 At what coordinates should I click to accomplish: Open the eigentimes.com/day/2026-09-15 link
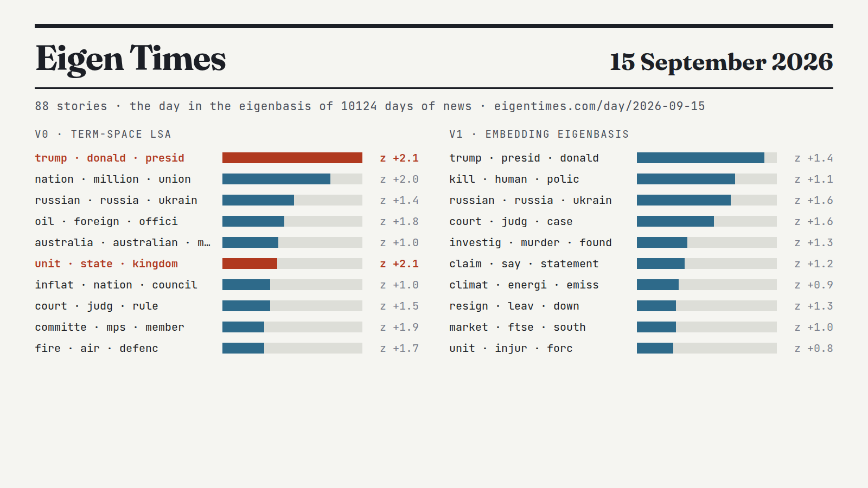coord(599,106)
